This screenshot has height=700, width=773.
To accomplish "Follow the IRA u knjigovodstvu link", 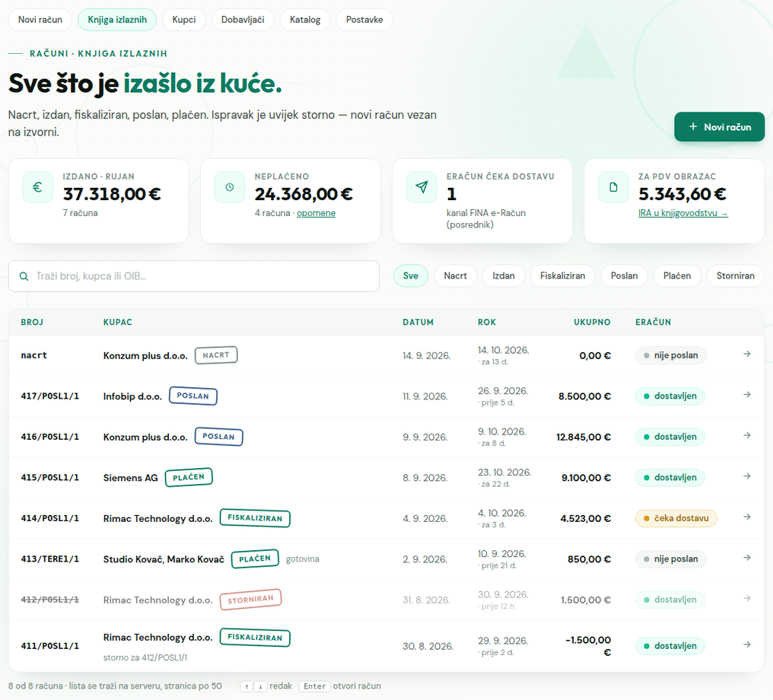I will [x=682, y=213].
